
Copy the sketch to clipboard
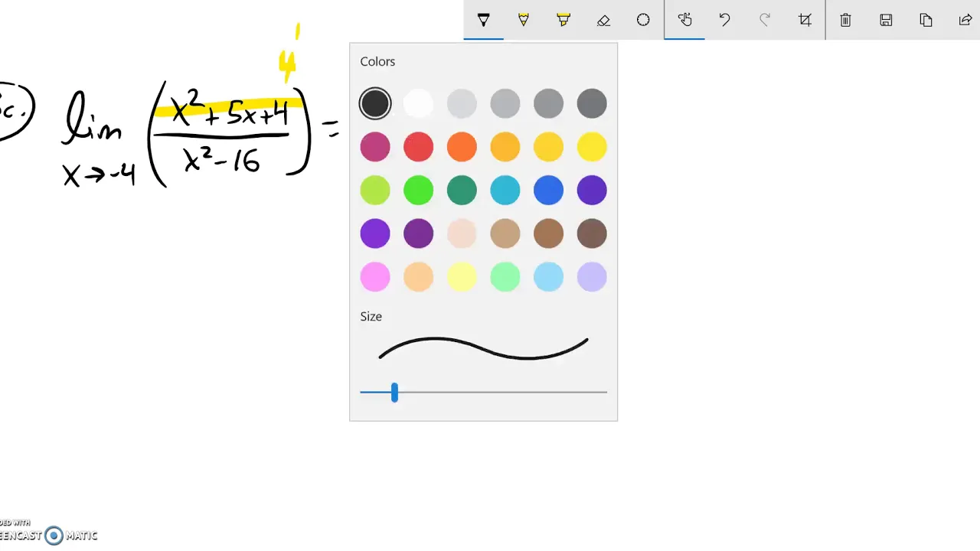(x=926, y=20)
